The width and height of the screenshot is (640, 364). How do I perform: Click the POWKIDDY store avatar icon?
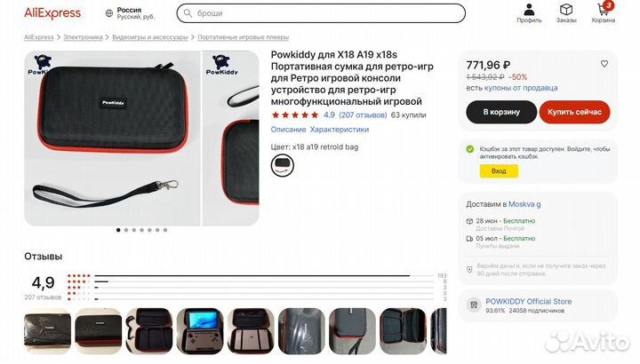(474, 305)
